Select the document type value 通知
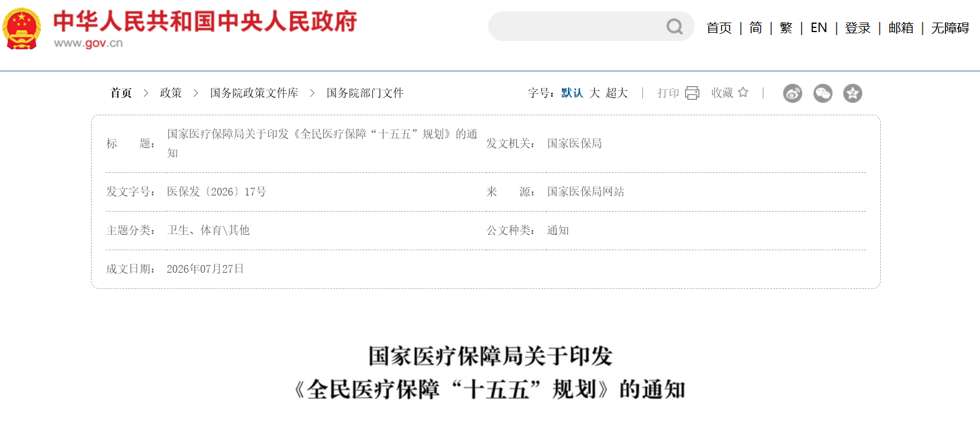980x435 pixels. [x=558, y=230]
